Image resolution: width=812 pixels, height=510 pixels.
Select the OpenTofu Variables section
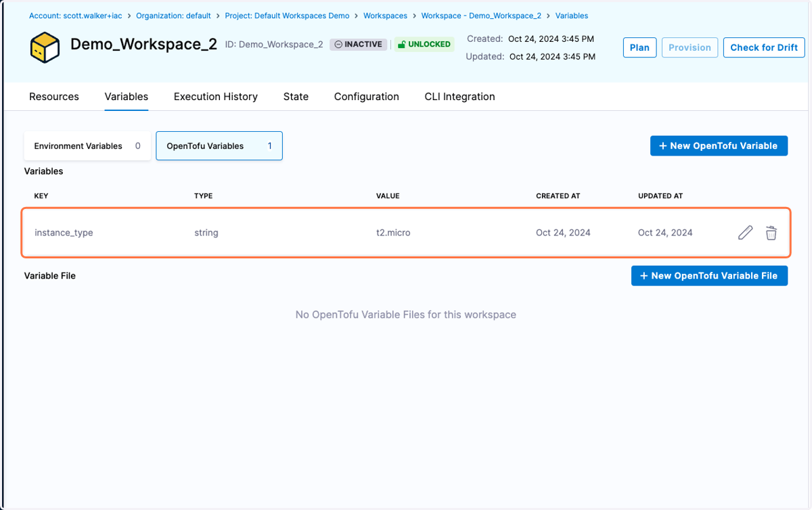click(219, 146)
